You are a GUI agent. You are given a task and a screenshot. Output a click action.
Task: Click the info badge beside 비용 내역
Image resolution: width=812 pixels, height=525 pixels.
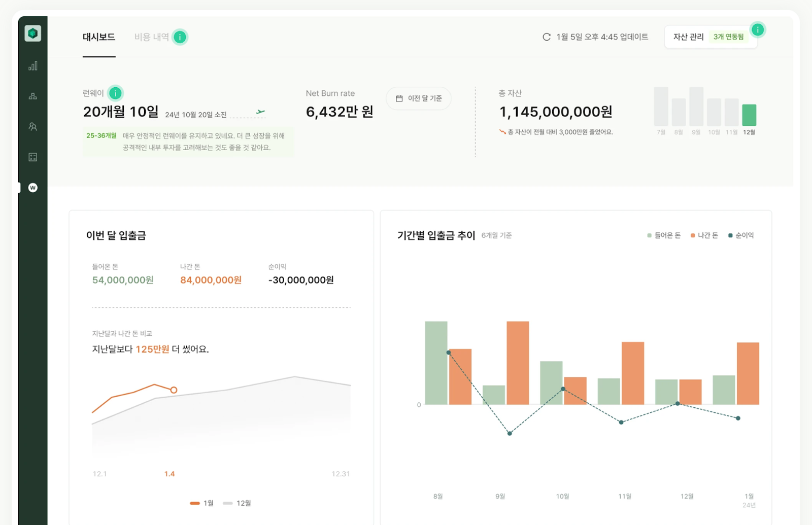180,37
